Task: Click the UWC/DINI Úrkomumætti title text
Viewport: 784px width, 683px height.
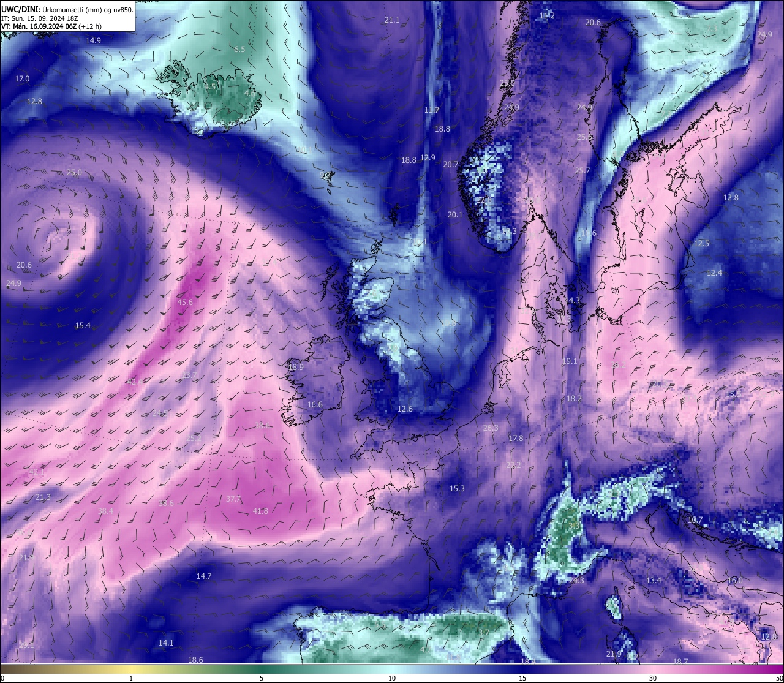Action: click(67, 10)
